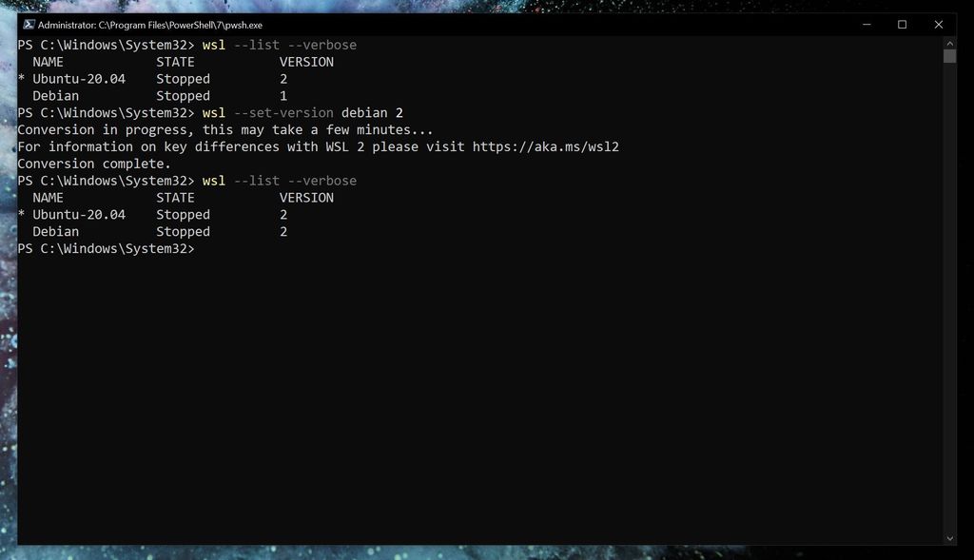Click the scrollbar thumb on the right edge
The height and width of the screenshot is (560, 974).
[x=948, y=57]
